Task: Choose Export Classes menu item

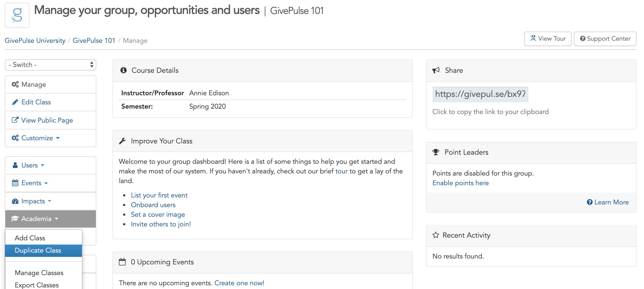Action: pyautogui.click(x=44, y=285)
